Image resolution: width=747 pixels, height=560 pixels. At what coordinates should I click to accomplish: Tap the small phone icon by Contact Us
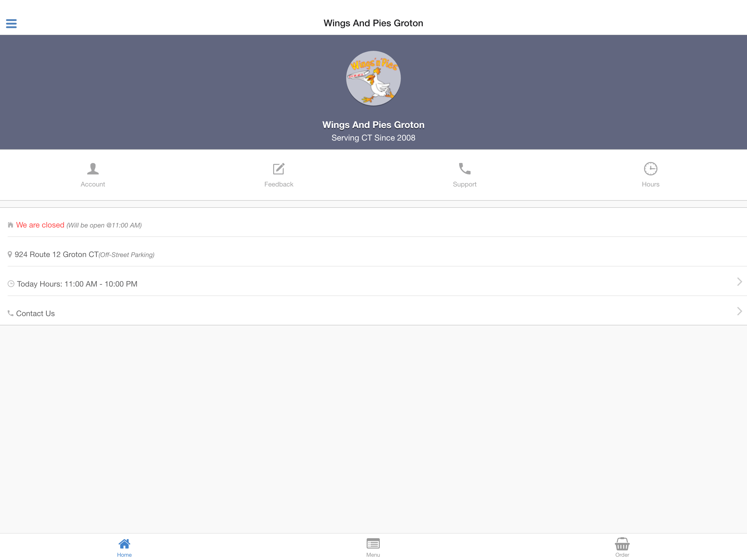click(x=10, y=313)
